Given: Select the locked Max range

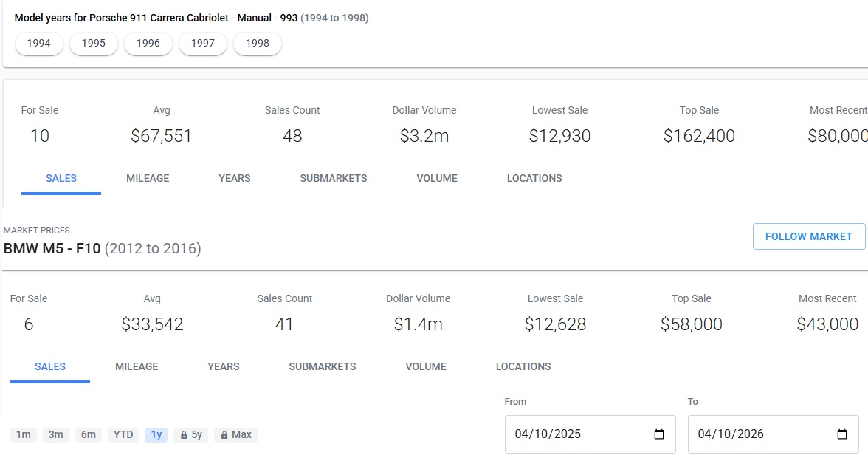Looking at the screenshot, I should pos(236,435).
